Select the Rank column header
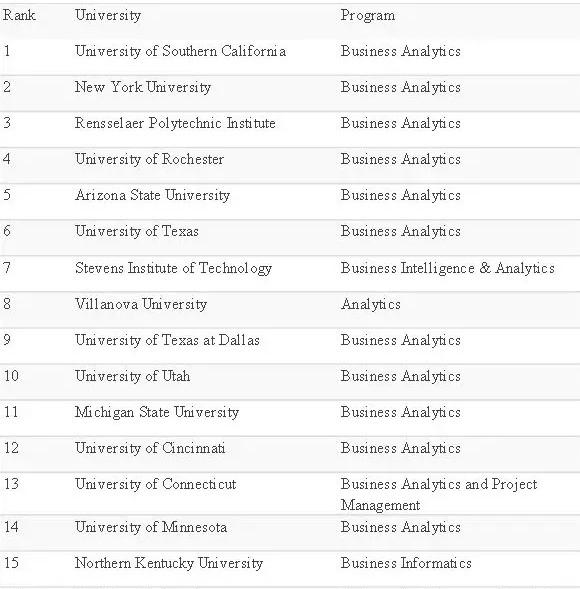Screen dimensions: 580x589 click(19, 15)
